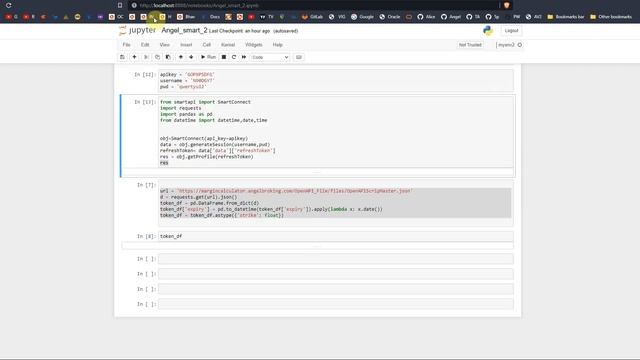Screen dimensions: 640x360
Task: Open the GitLab bookmark
Action: (312, 17)
